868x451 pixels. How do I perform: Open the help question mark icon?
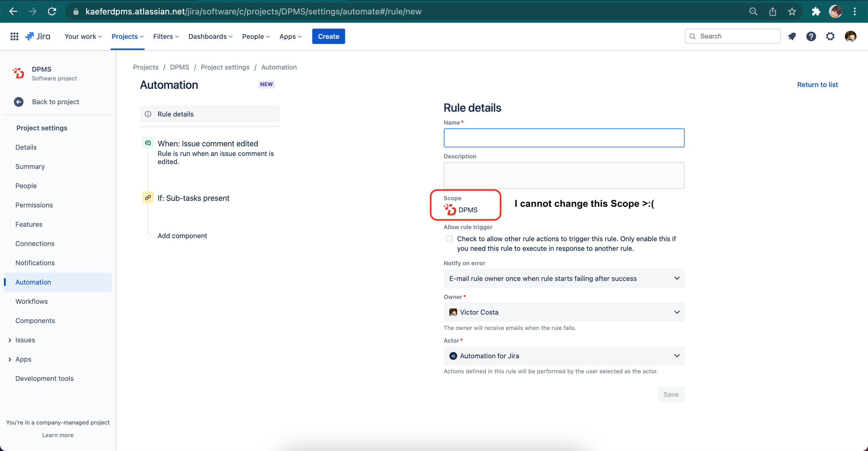811,36
